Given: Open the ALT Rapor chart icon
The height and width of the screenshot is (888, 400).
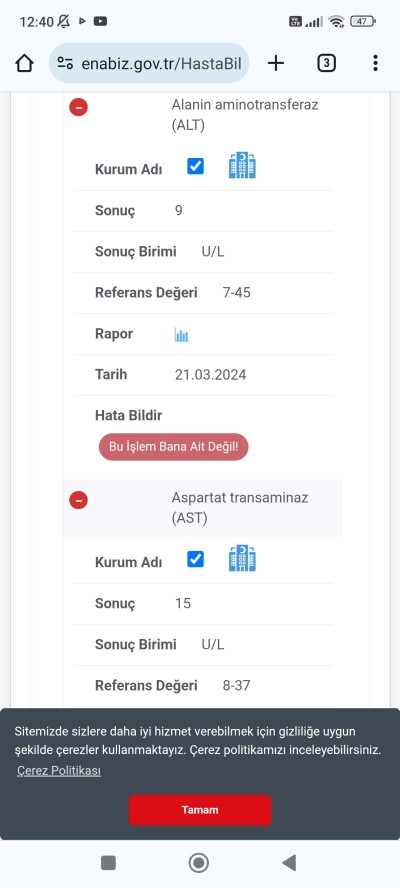Looking at the screenshot, I should [x=181, y=335].
